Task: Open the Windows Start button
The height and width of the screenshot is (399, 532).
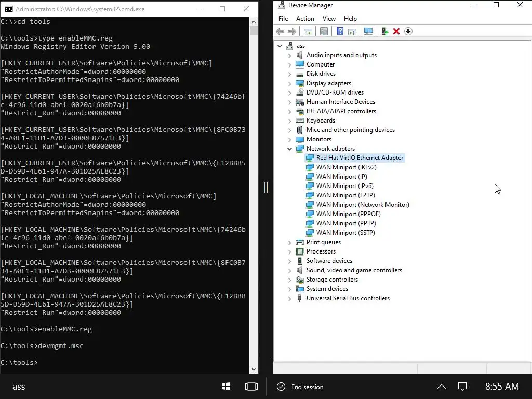Action: [227, 387]
